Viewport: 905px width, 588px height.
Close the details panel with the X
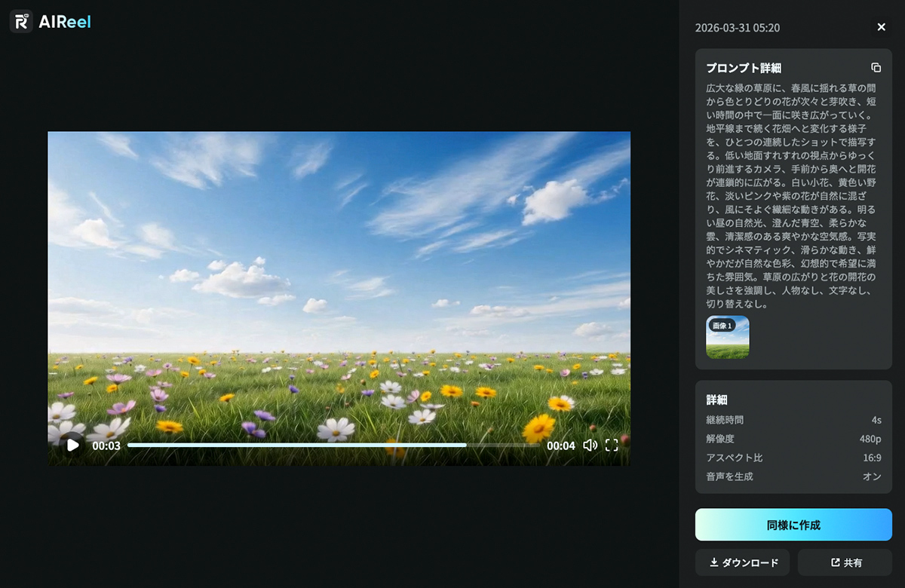[881, 27]
